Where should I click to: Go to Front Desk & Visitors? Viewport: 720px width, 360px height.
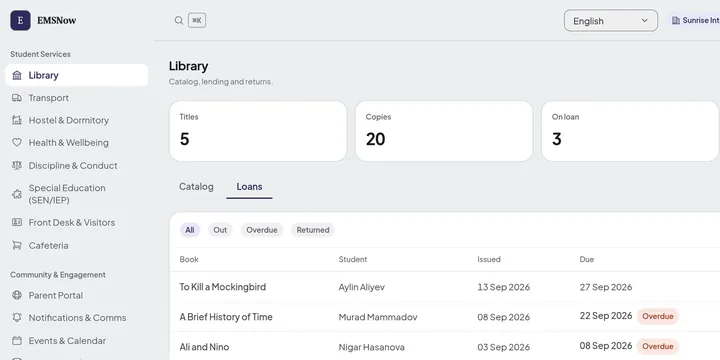[77, 223]
